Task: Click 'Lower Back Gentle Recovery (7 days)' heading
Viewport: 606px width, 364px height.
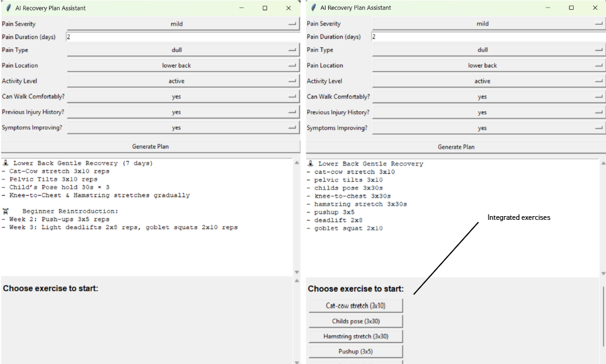Action: 83,163
